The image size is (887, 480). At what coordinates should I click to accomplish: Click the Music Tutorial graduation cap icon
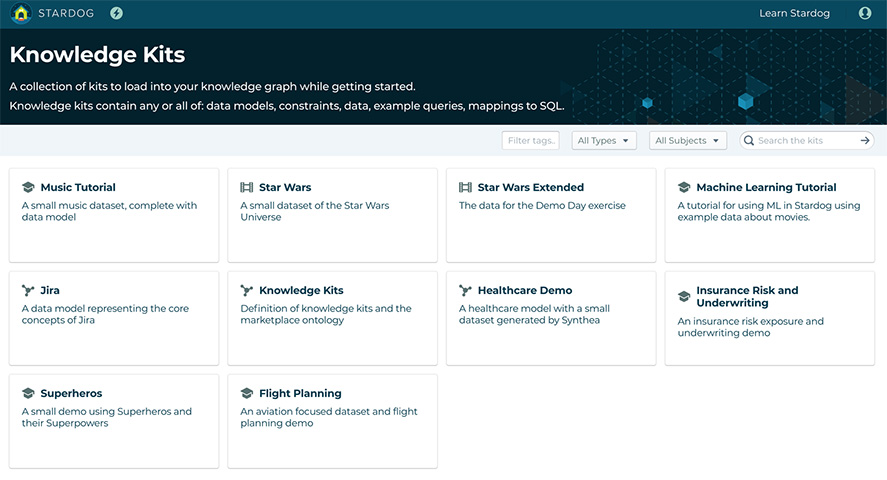28,187
